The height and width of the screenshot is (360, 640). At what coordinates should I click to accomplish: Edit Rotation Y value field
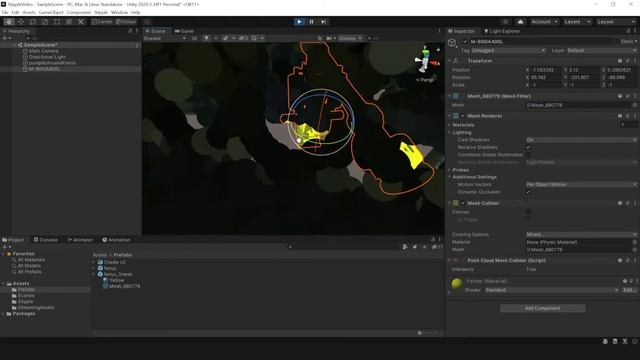(584, 78)
